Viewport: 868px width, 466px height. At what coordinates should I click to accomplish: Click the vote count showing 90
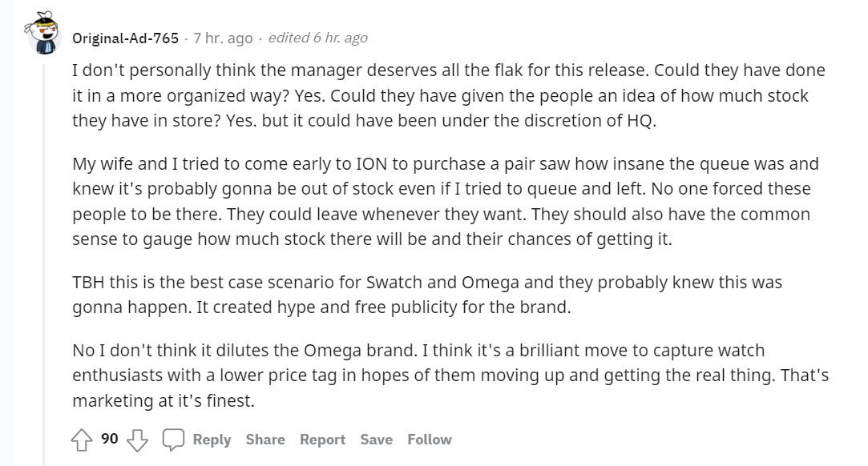coord(110,439)
